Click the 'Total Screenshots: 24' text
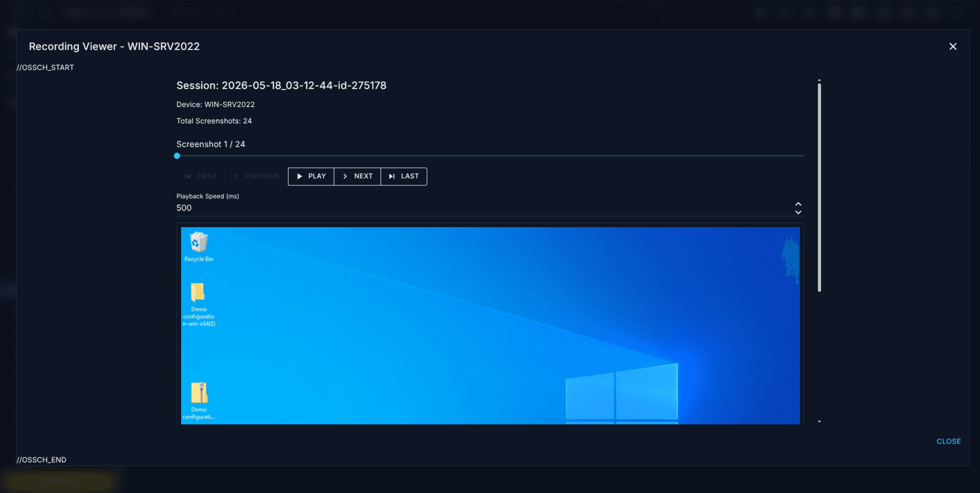 tap(214, 121)
